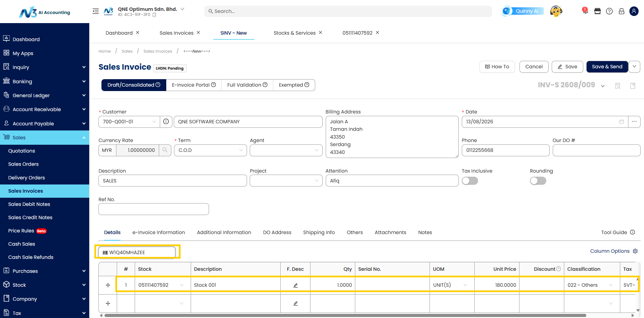
Task: Open the company selector dropdown arrow
Action: [x=182, y=9]
